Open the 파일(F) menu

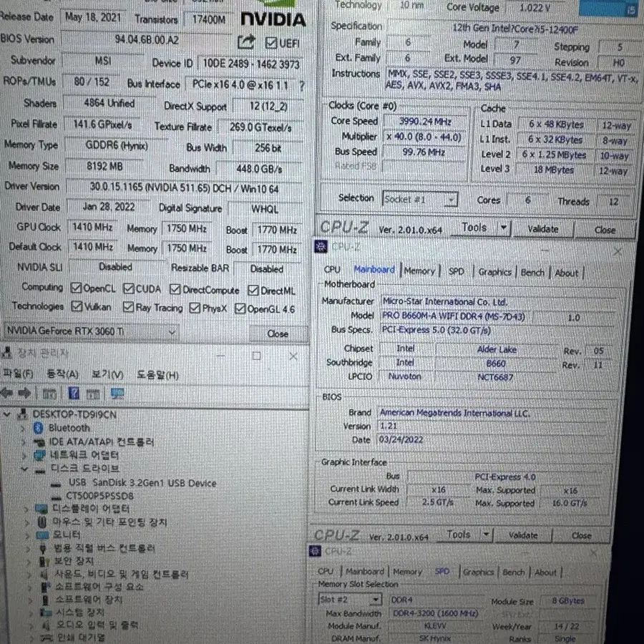point(18,374)
